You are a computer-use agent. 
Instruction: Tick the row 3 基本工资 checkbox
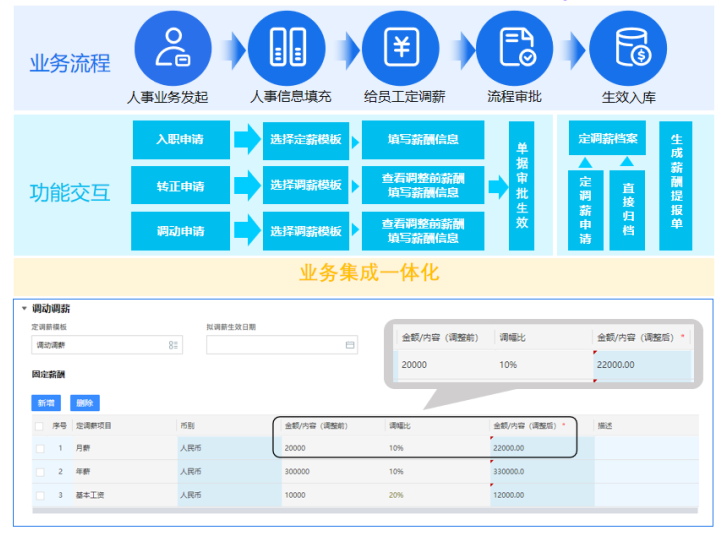coord(41,495)
